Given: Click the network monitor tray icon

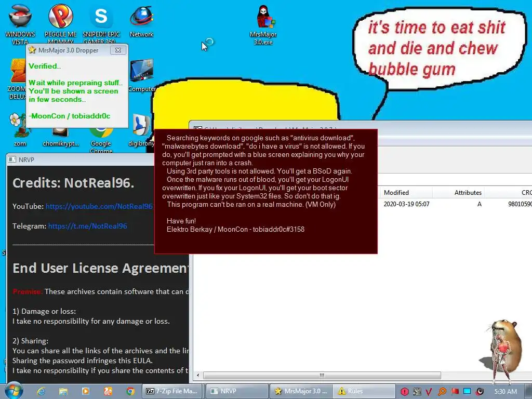Looking at the screenshot, I should (x=467, y=392).
